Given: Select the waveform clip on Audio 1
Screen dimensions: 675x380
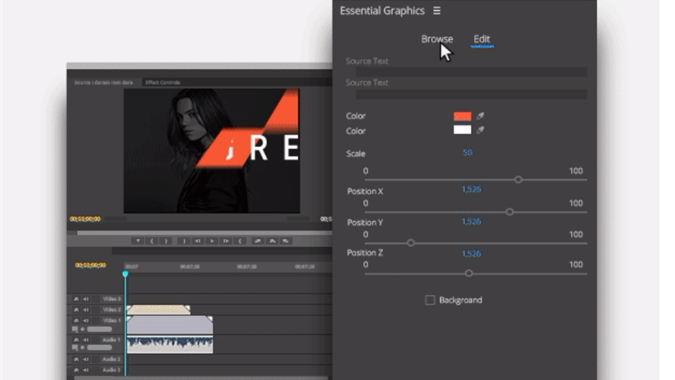Looking at the screenshot, I should click(170, 344).
